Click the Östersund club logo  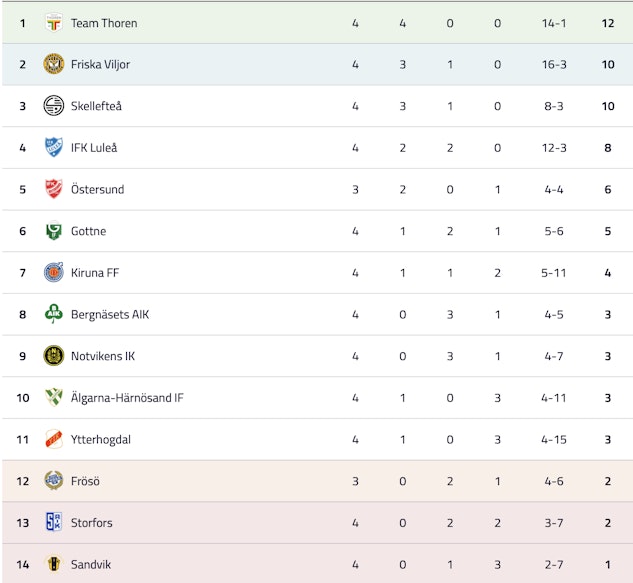pyautogui.click(x=54, y=189)
